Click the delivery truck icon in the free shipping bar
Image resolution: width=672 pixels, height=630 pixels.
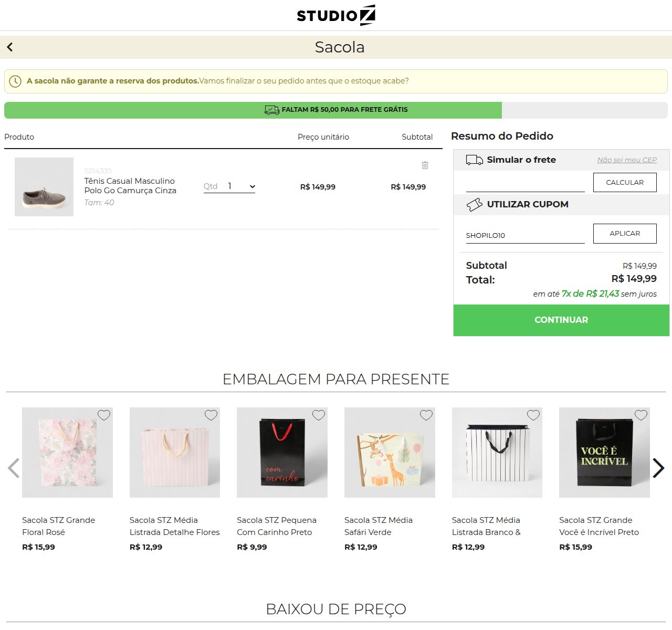(271, 110)
